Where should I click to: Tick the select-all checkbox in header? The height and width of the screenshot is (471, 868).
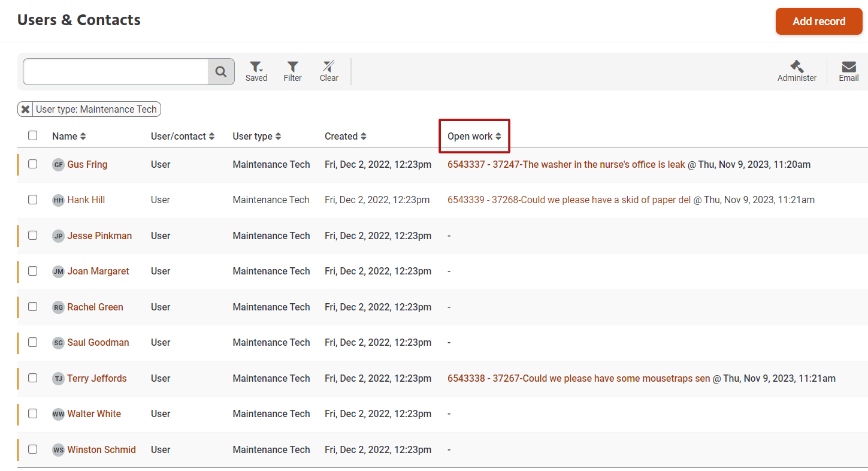click(x=32, y=135)
